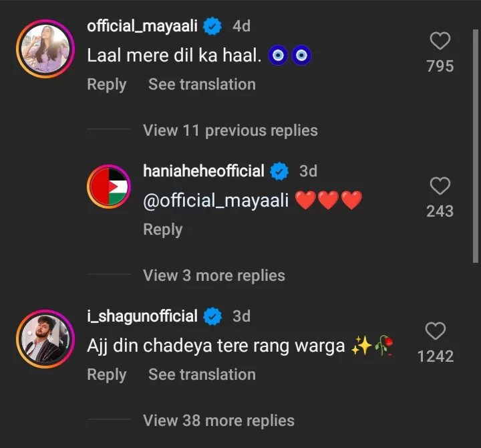Like i_shagunofficial's comment with the heart
The image size is (481, 448).
coord(436,330)
